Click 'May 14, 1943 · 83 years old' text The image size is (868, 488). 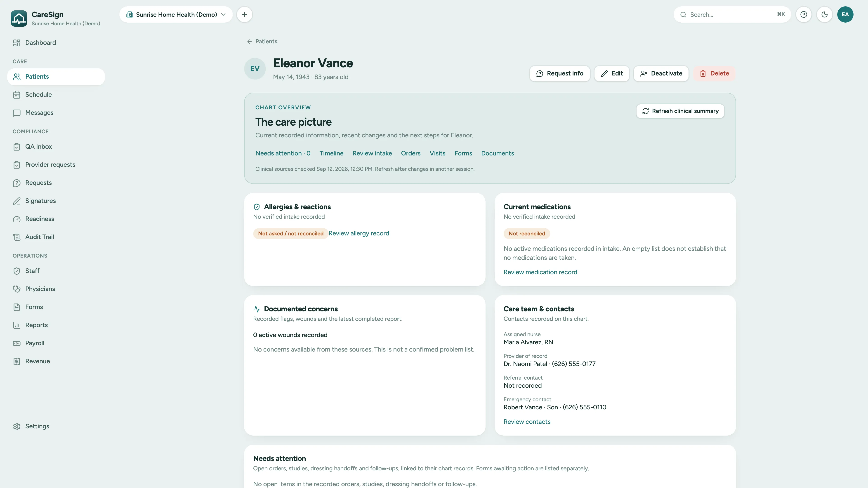tap(311, 77)
